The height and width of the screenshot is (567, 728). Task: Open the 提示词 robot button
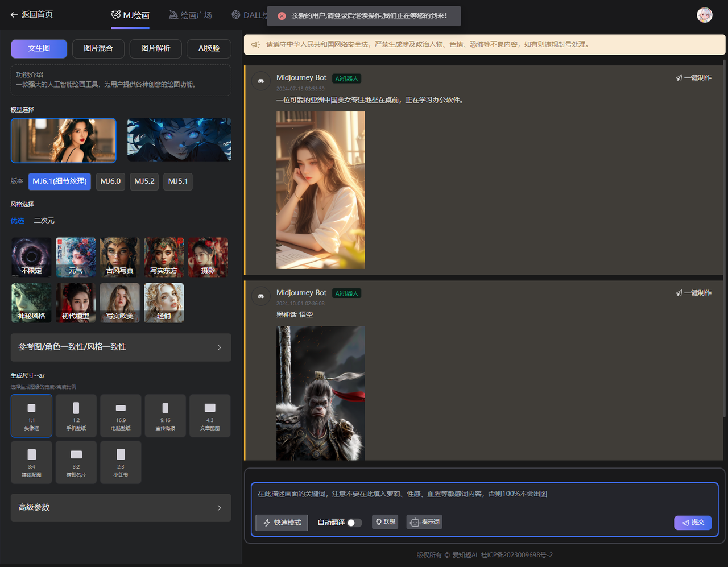click(424, 522)
